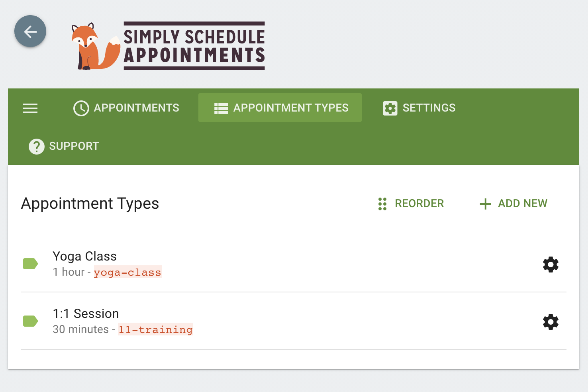The image size is (588, 392).
Task: Click the plus icon next to ADD NEW
Action: [x=485, y=204]
